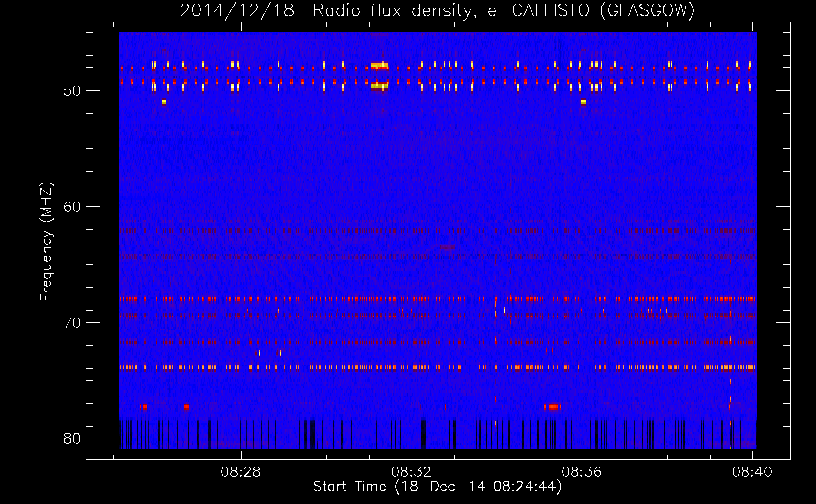Click the 60 MHz frequency tick label
Image resolution: width=816 pixels, height=504 pixels.
72,207
